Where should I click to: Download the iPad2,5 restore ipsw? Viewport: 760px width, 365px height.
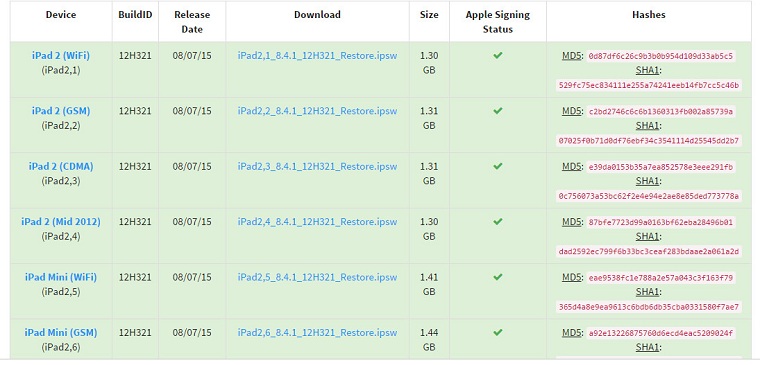(317, 278)
